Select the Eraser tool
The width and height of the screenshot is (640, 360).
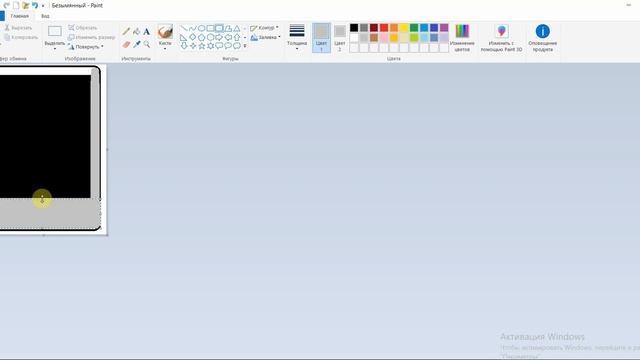coord(126,44)
